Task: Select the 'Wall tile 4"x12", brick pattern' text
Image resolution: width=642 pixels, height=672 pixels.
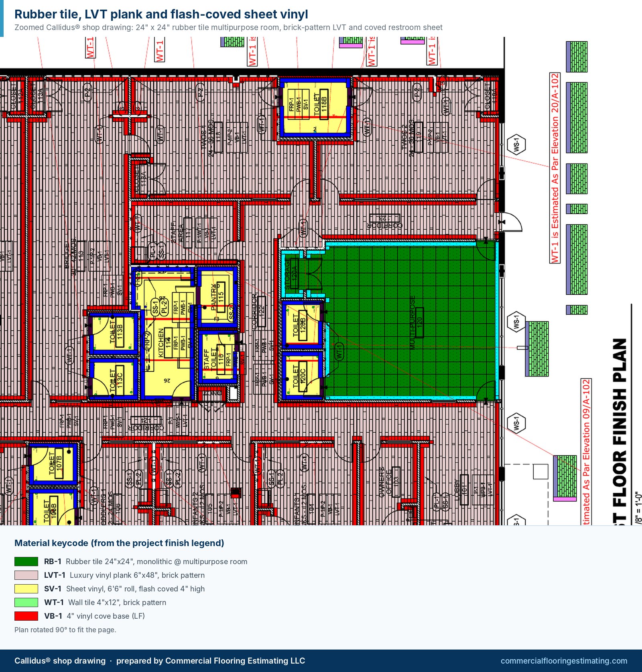Action: 117,602
